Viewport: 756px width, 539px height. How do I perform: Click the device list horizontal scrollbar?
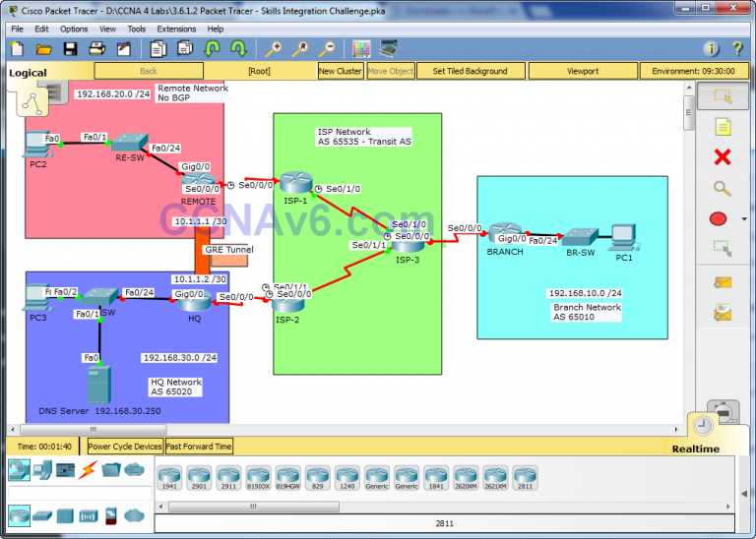click(x=254, y=507)
